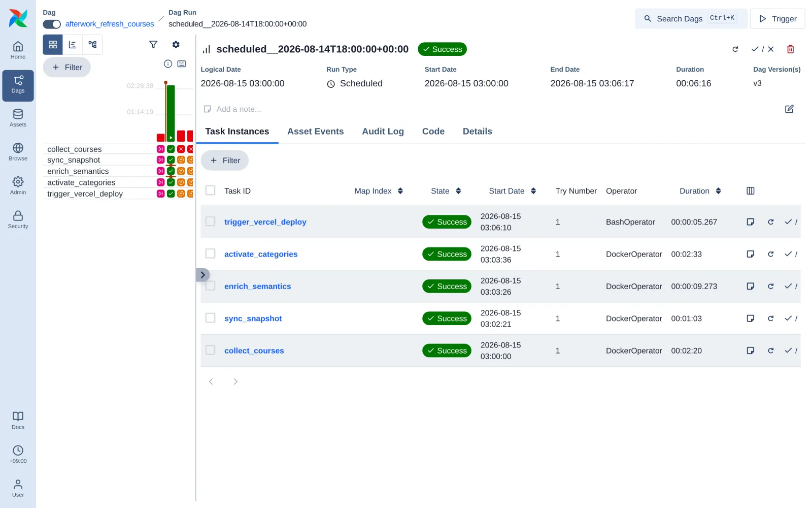Select all tasks with header checkbox

pyautogui.click(x=210, y=190)
